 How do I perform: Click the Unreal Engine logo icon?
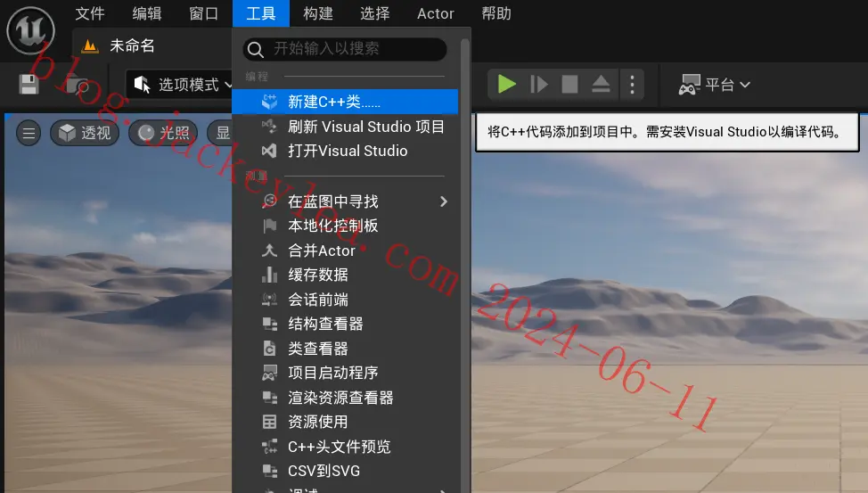[30, 30]
